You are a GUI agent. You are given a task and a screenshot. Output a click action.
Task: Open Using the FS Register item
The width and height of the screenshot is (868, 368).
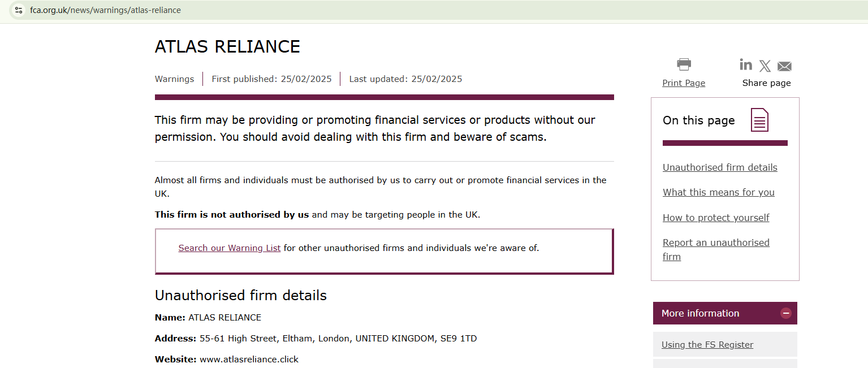click(707, 345)
